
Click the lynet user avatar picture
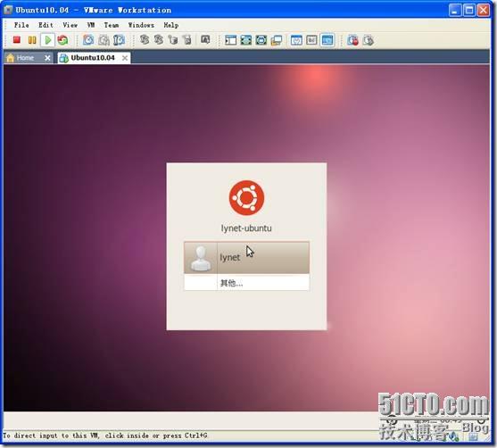pos(201,259)
